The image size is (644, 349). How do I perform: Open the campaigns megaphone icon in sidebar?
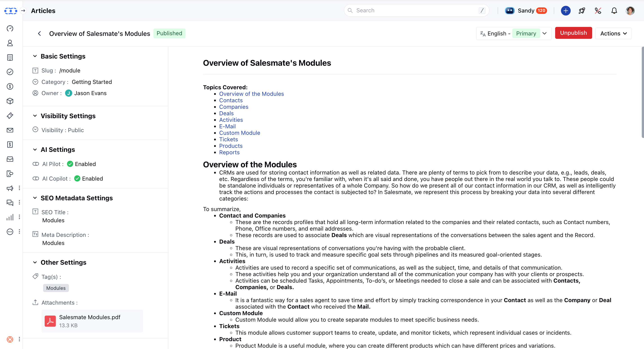tap(10, 188)
